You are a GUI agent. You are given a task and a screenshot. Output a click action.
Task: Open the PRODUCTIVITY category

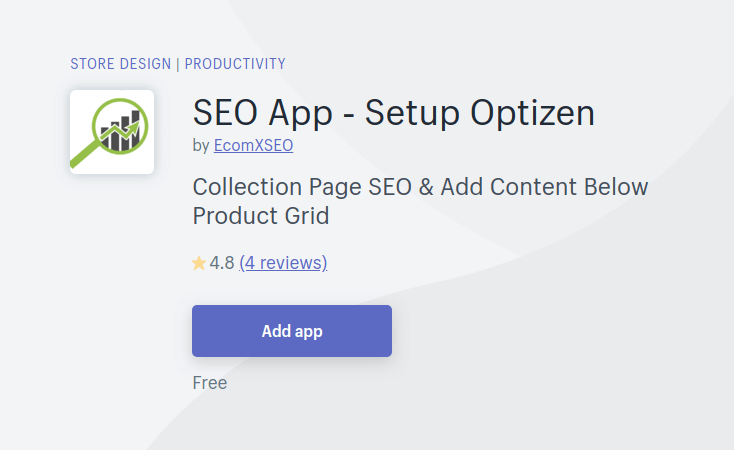[235, 64]
